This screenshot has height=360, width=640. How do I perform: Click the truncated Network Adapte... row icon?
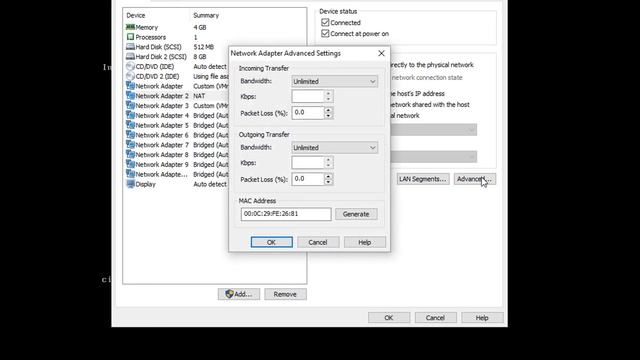click(x=130, y=174)
